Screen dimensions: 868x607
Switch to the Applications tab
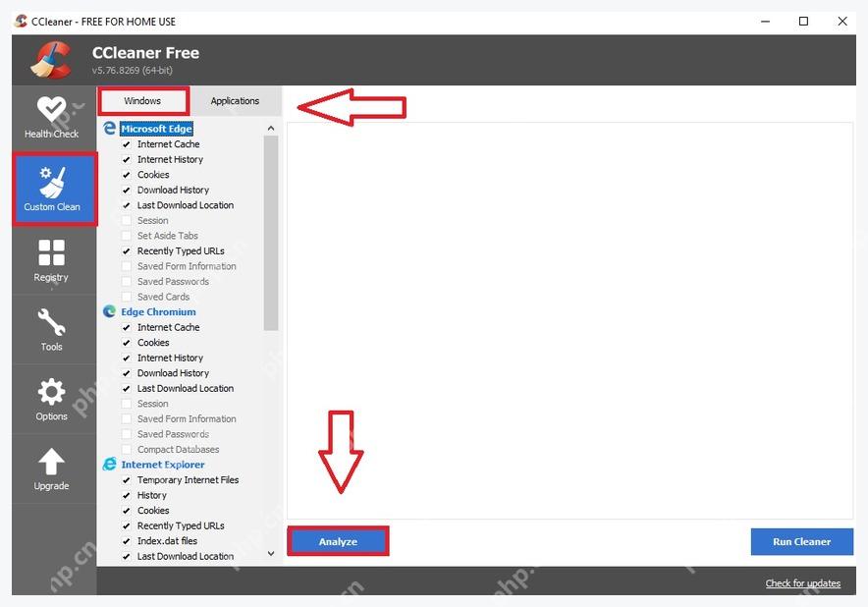pyautogui.click(x=236, y=101)
